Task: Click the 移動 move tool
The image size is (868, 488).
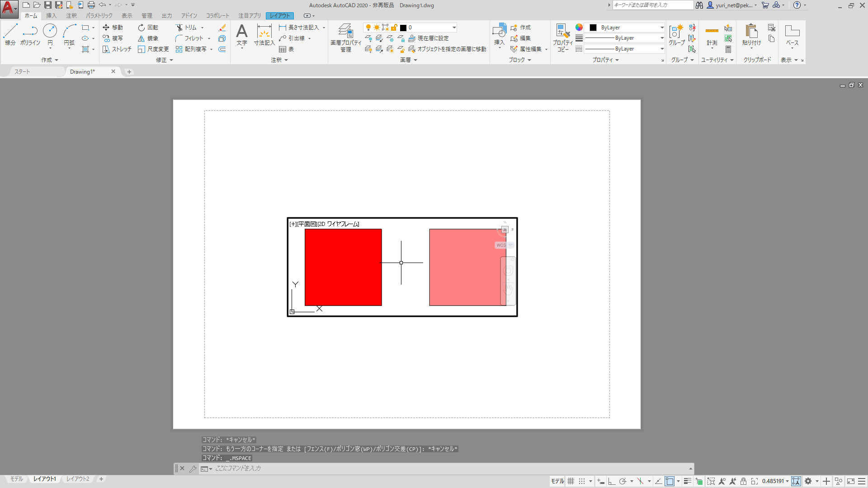Action: (113, 28)
